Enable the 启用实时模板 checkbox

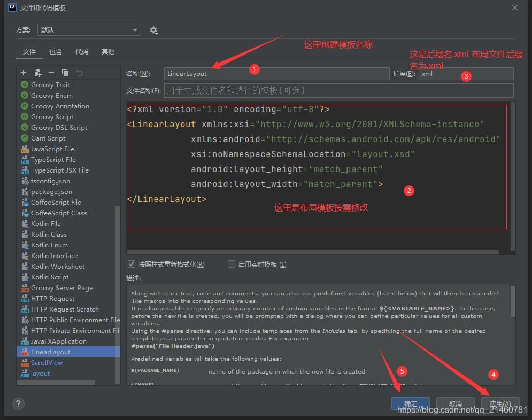(x=232, y=264)
